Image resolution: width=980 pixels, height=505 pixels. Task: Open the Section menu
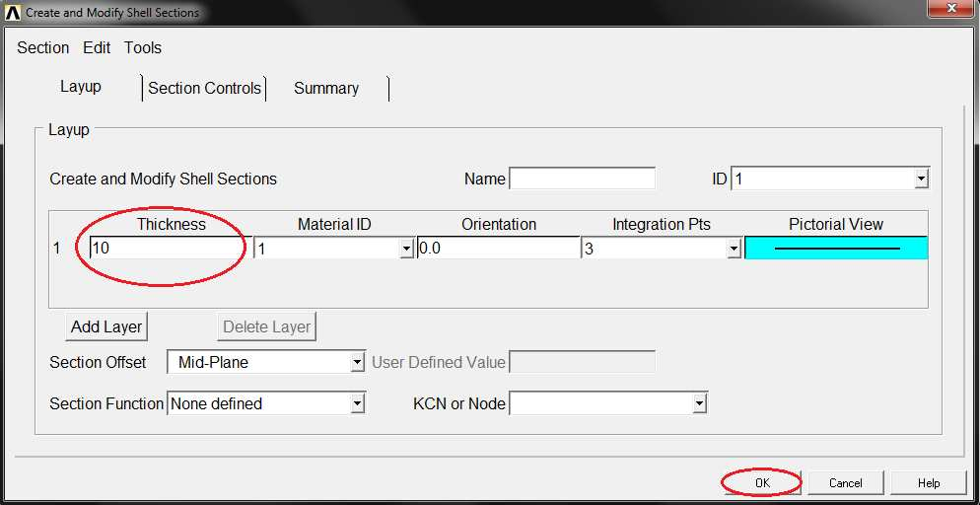[42, 48]
